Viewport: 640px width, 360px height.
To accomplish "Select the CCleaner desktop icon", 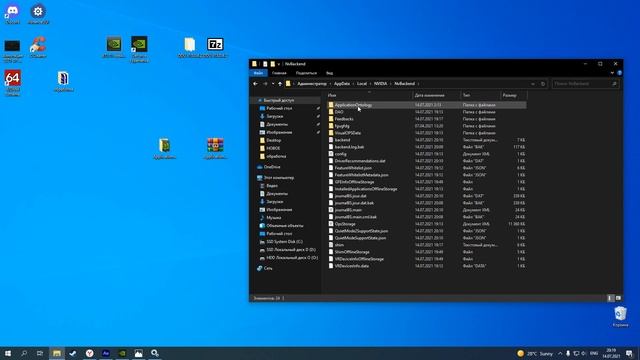I will (38, 47).
